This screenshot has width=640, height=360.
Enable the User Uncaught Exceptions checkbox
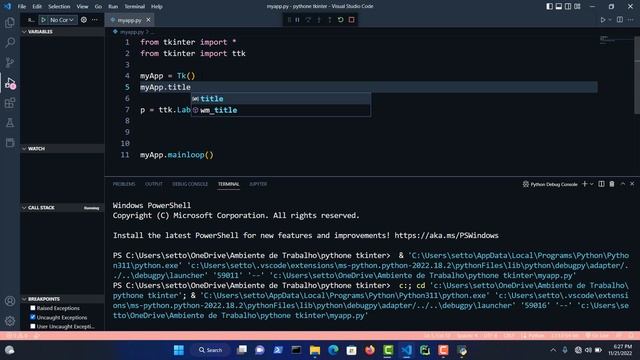click(x=33, y=326)
